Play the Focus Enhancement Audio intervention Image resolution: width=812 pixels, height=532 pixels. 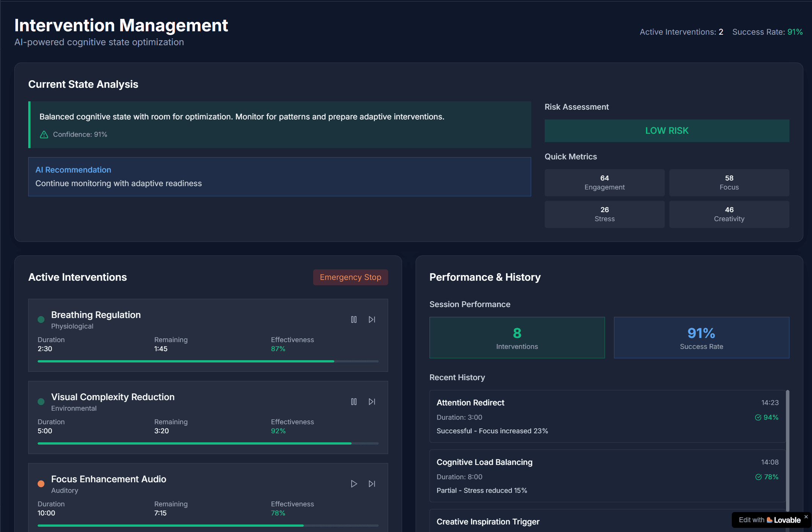coord(353,484)
